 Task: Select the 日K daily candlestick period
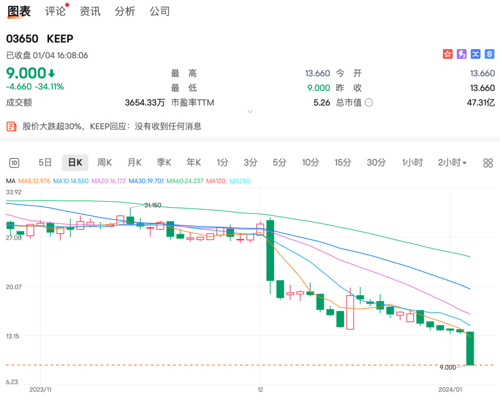pyautogui.click(x=75, y=163)
